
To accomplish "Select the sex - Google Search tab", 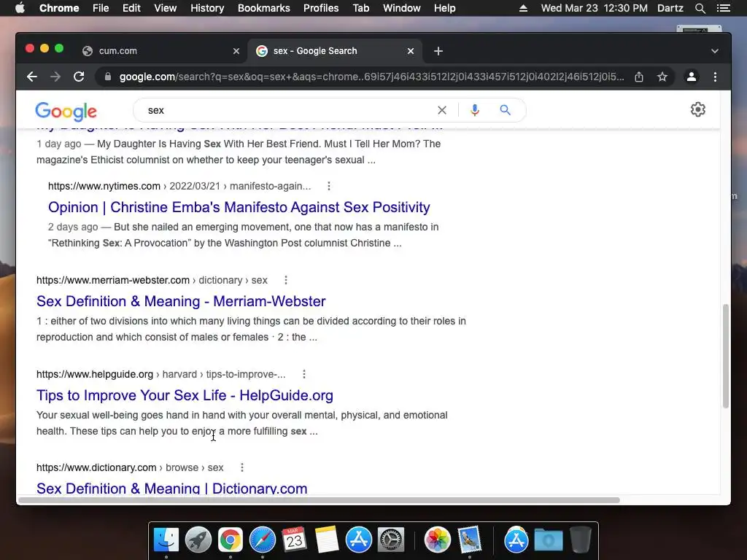I will tap(333, 51).
